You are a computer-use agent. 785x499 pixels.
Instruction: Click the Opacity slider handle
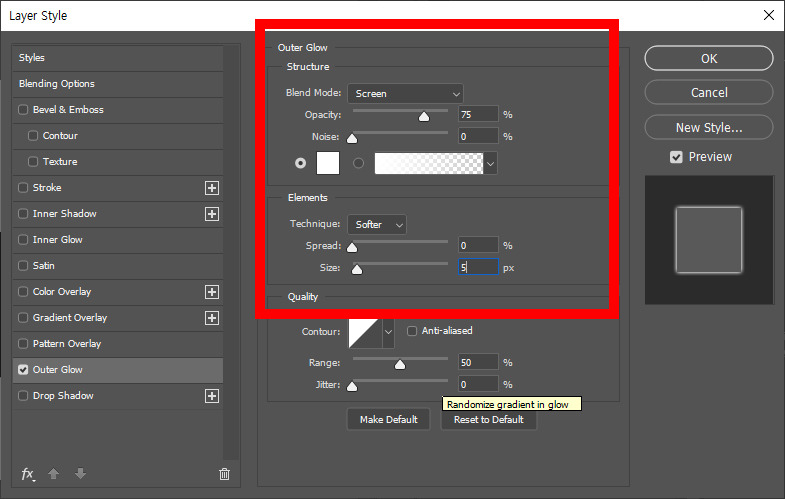pyautogui.click(x=424, y=117)
